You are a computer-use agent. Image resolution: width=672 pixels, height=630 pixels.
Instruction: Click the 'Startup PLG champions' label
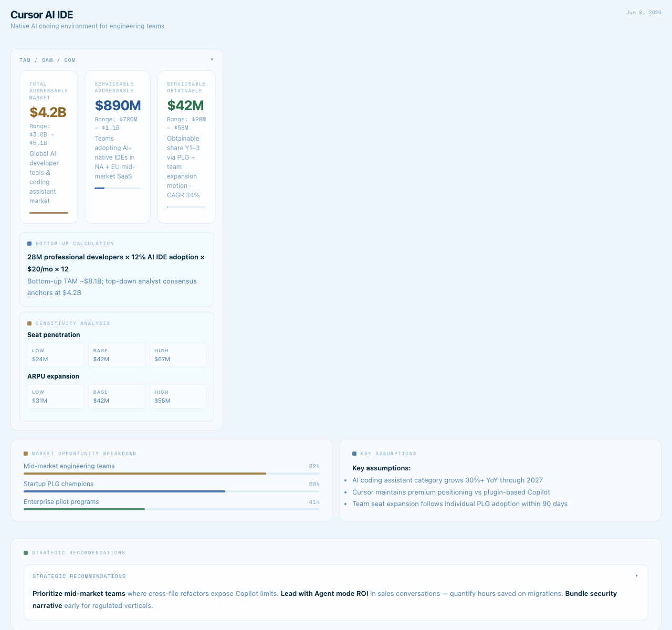(x=58, y=484)
